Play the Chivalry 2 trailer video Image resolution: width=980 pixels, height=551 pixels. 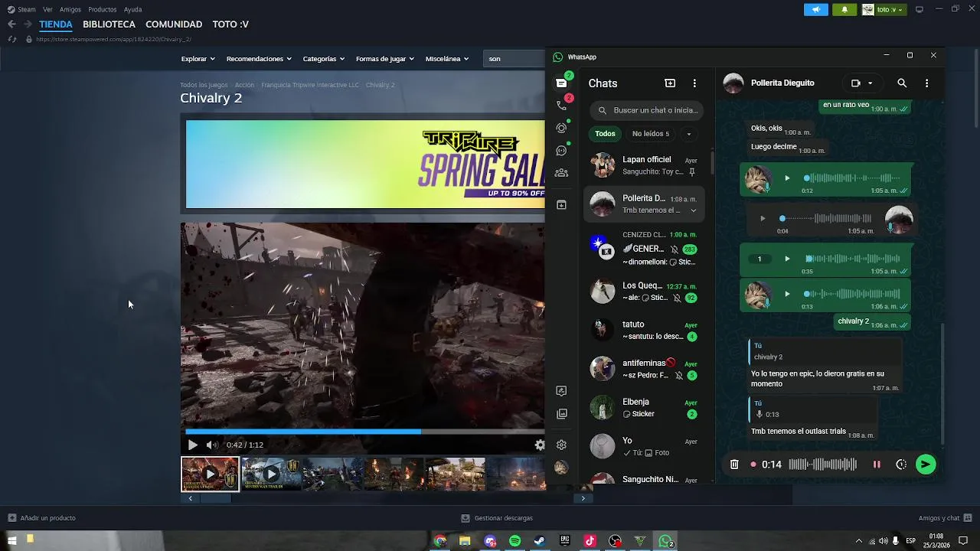click(192, 445)
